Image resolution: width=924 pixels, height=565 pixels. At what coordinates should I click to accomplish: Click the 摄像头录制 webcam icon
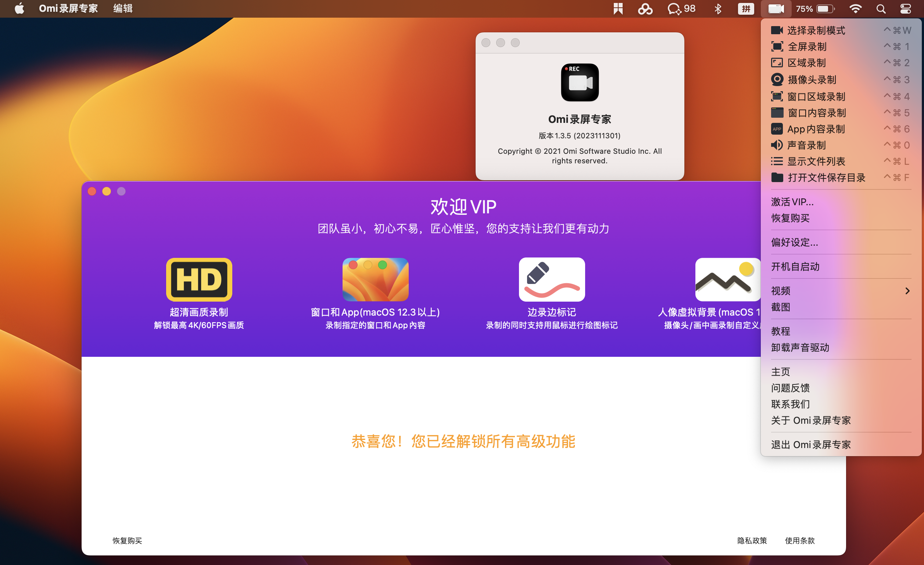pos(777,79)
